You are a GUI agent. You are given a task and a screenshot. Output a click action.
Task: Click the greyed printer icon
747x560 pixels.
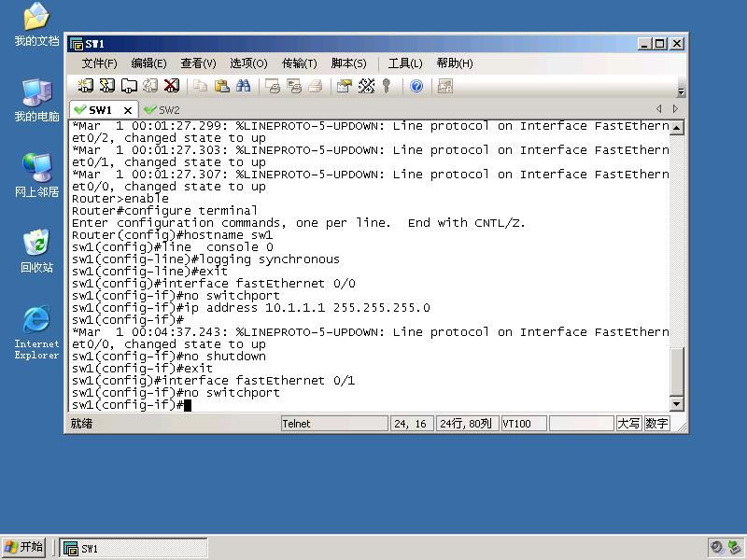point(315,86)
